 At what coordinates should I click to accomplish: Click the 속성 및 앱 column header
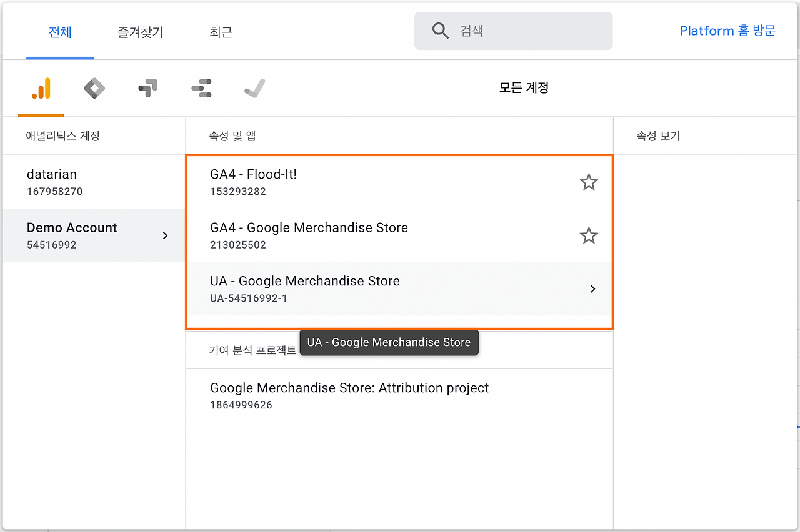pos(232,136)
